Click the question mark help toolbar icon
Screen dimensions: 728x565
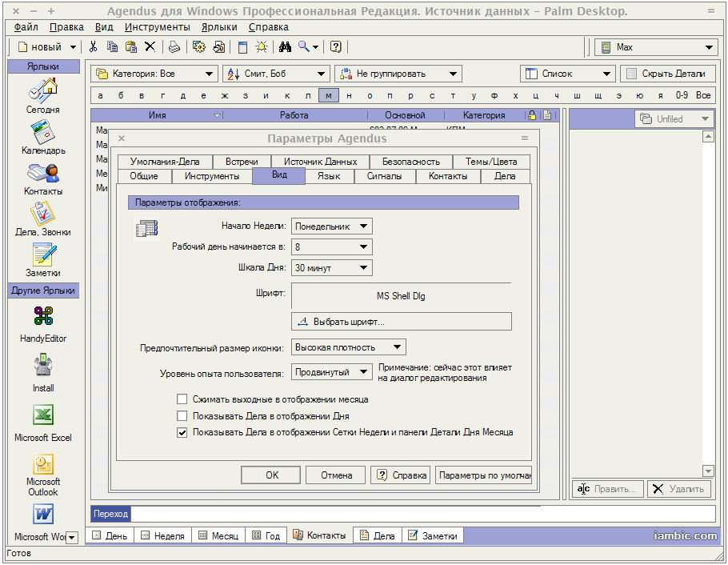click(x=336, y=46)
